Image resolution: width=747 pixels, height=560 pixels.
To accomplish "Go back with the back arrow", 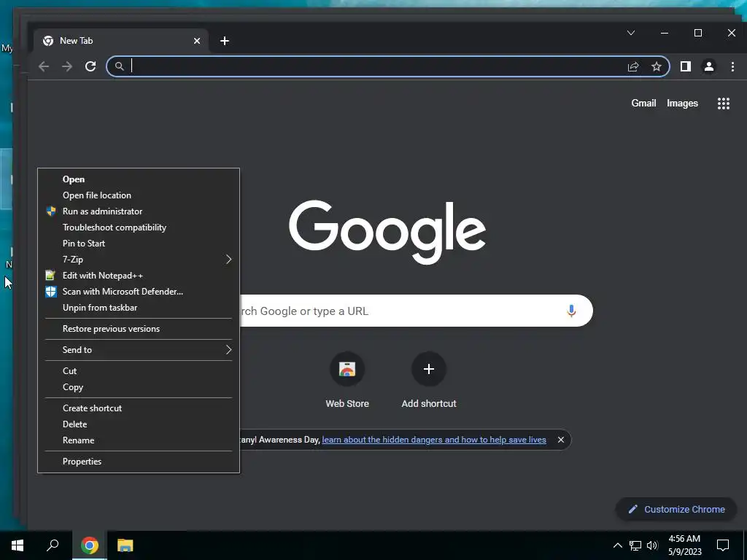I will tap(44, 66).
